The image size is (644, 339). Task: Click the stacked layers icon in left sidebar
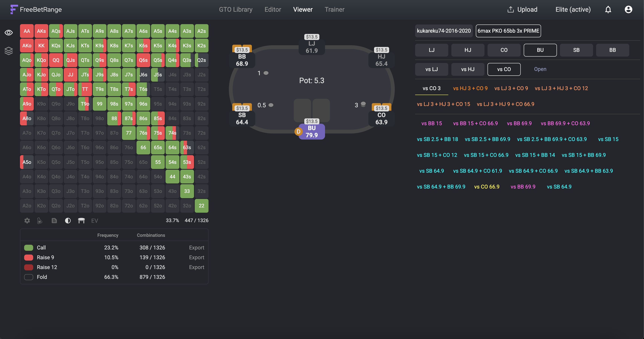pos(9,51)
